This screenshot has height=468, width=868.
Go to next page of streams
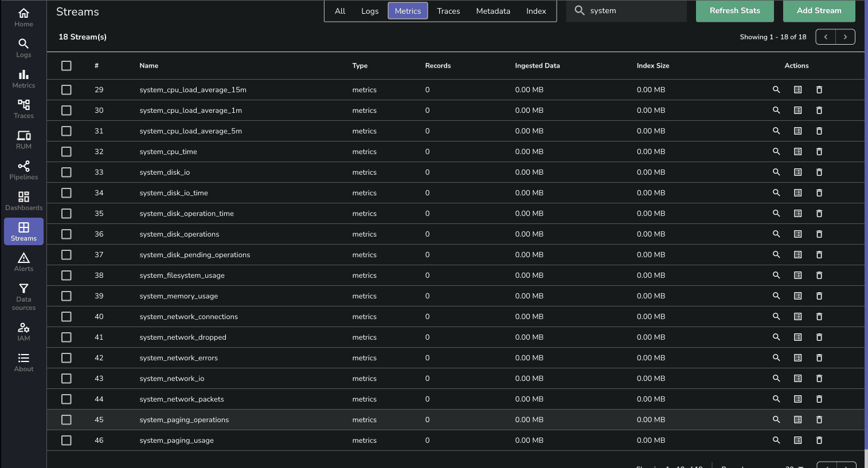click(845, 37)
